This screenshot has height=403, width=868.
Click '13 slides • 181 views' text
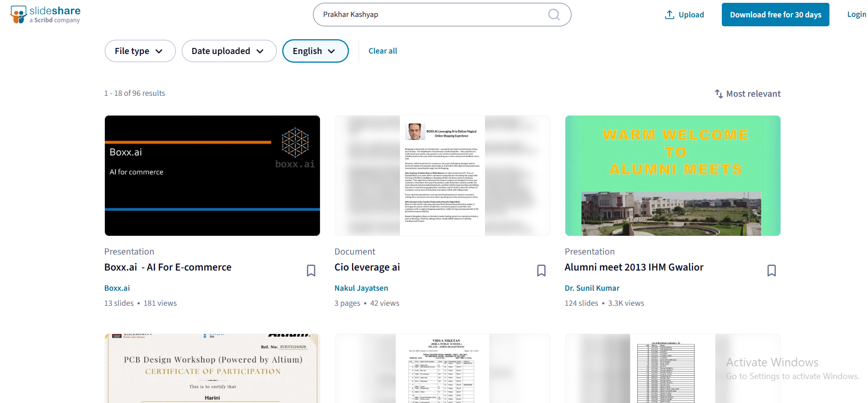(x=141, y=303)
